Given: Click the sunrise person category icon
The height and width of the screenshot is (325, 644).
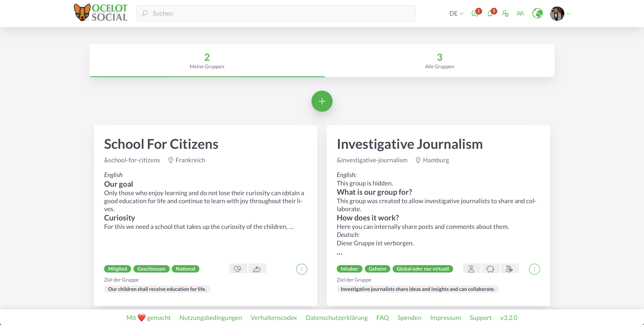Looking at the screenshot, I should click(x=471, y=269).
